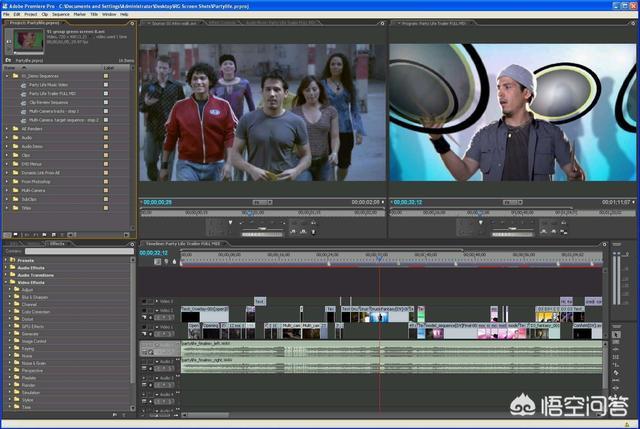
Task: Toggle Video 3 track output eye
Action: (144, 301)
